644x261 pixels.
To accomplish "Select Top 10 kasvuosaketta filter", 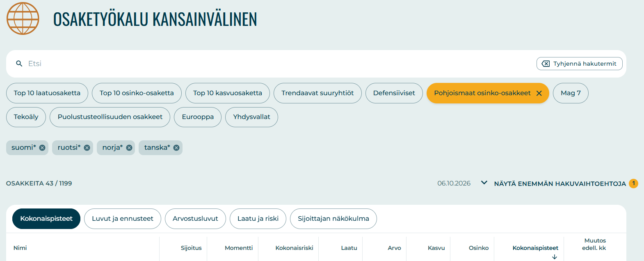I will (228, 93).
